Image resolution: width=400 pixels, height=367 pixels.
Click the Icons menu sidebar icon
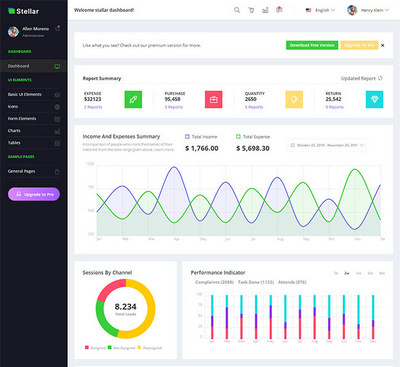[57, 107]
